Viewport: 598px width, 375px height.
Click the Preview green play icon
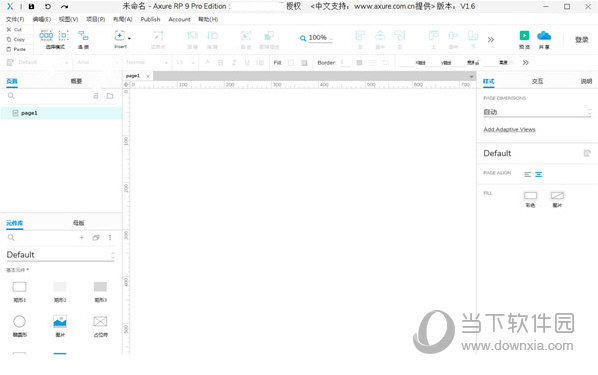point(524,35)
